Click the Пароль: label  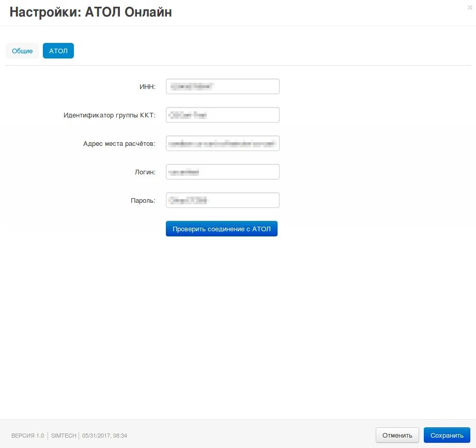[x=143, y=201]
